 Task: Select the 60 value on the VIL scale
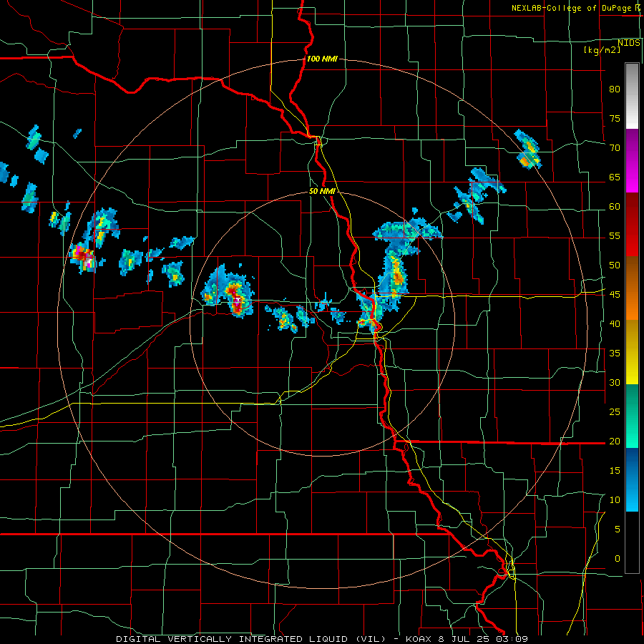point(615,207)
